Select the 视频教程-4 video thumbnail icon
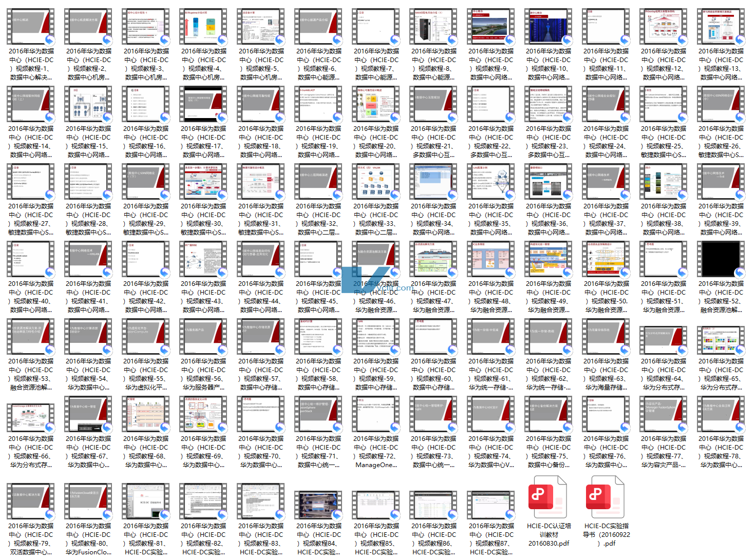 tap(203, 27)
